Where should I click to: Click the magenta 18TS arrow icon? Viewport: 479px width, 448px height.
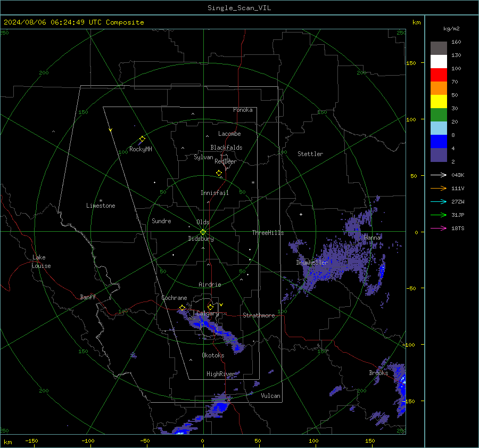pyautogui.click(x=439, y=228)
